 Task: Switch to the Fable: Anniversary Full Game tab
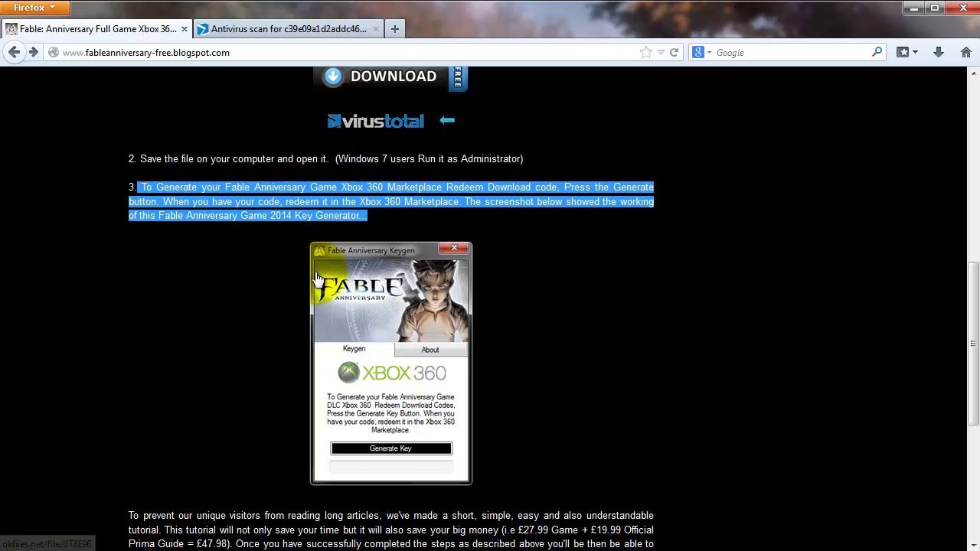tap(97, 29)
